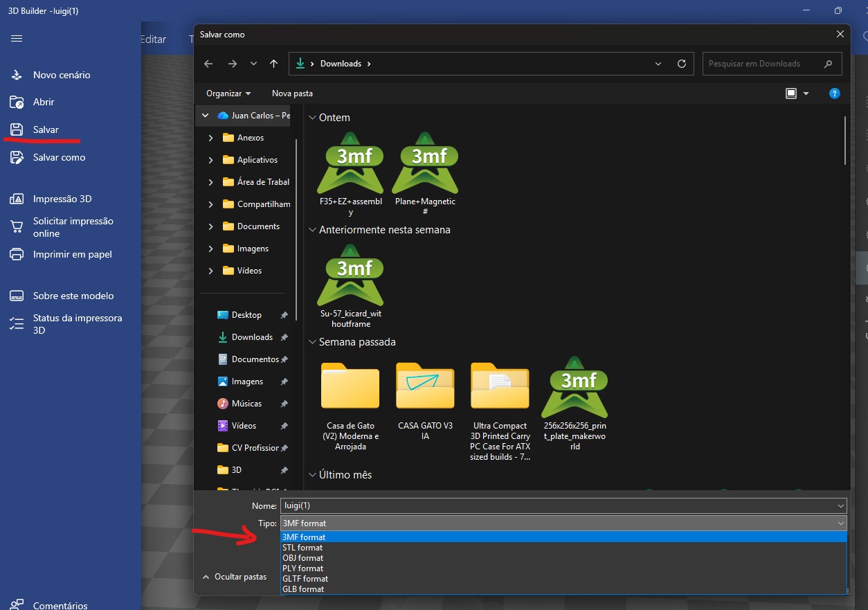The width and height of the screenshot is (868, 610).
Task: Select the Plane+Magnetic 3mf file
Action: pyautogui.click(x=425, y=174)
